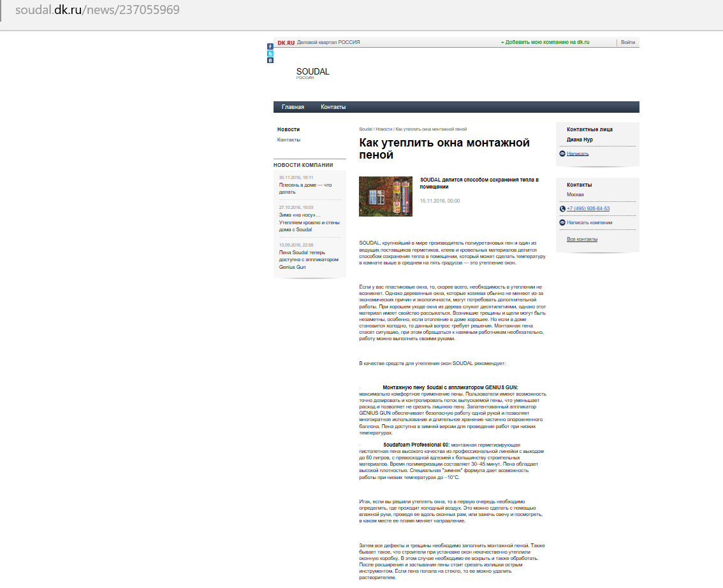
Task: Click Добавить мою компанию на dk.ru
Action: pos(545,43)
